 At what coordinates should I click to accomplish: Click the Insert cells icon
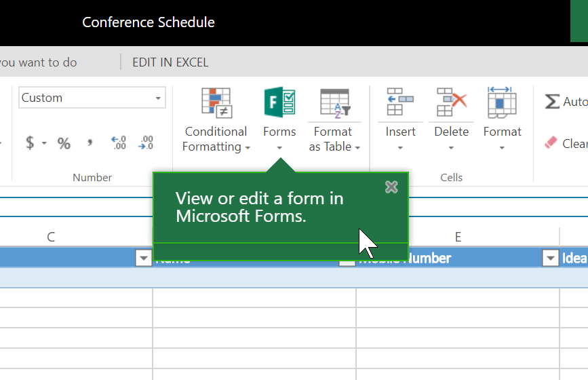(400, 102)
